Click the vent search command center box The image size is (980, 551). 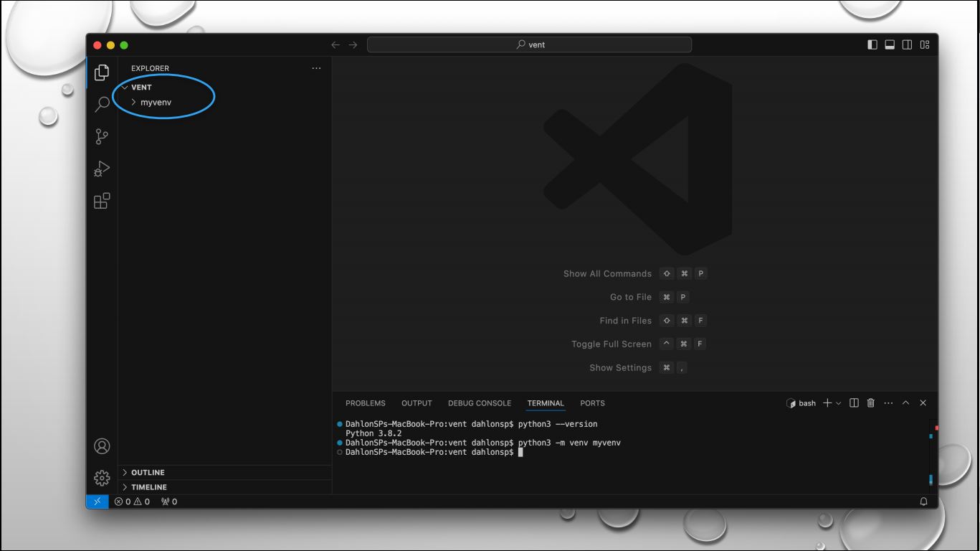pos(529,44)
